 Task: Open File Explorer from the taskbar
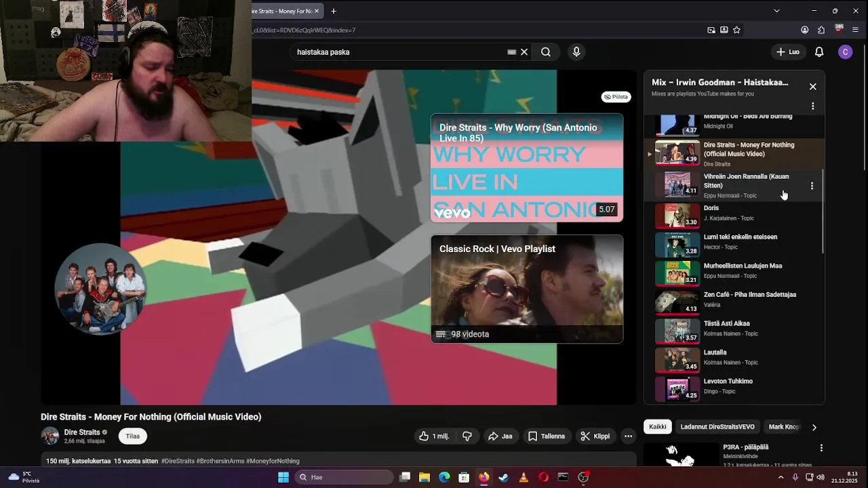pos(425,477)
